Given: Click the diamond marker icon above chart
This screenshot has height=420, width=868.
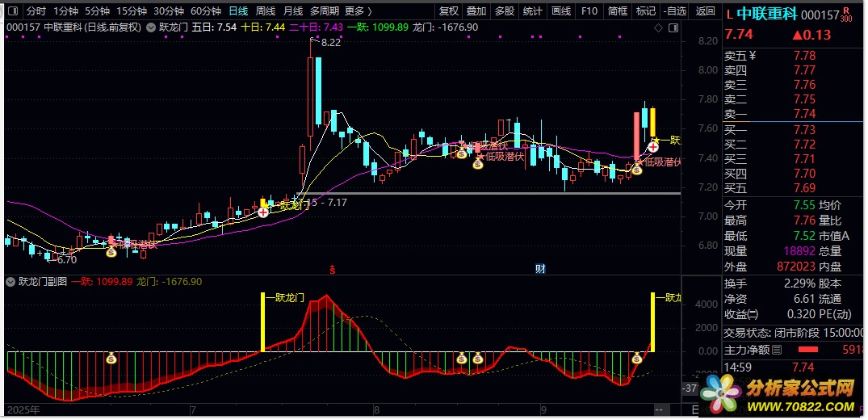Looking at the screenshot, I should coord(658,27).
